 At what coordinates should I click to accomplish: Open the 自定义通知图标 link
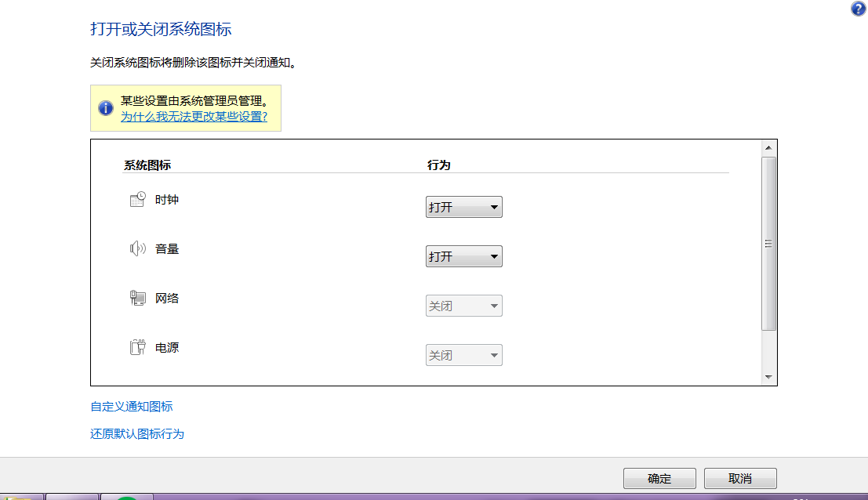[132, 407]
